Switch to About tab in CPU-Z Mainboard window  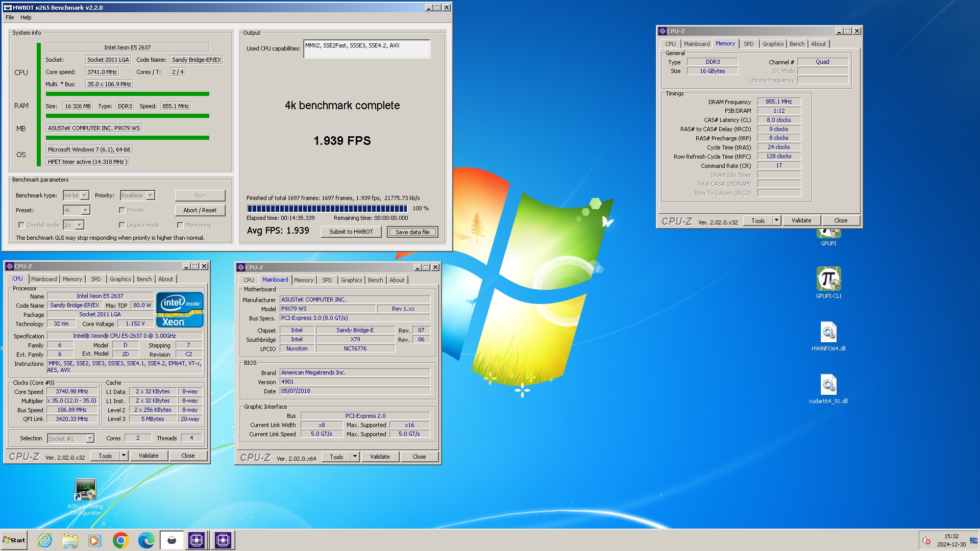tap(397, 280)
